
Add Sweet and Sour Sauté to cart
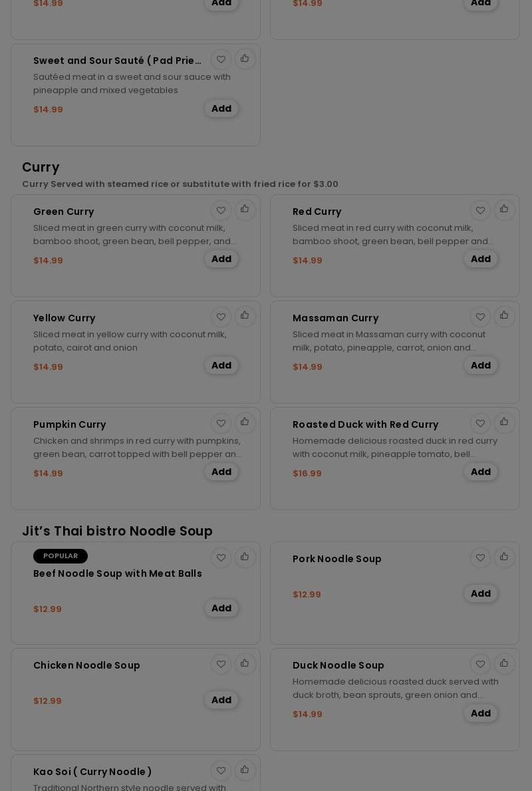221,108
